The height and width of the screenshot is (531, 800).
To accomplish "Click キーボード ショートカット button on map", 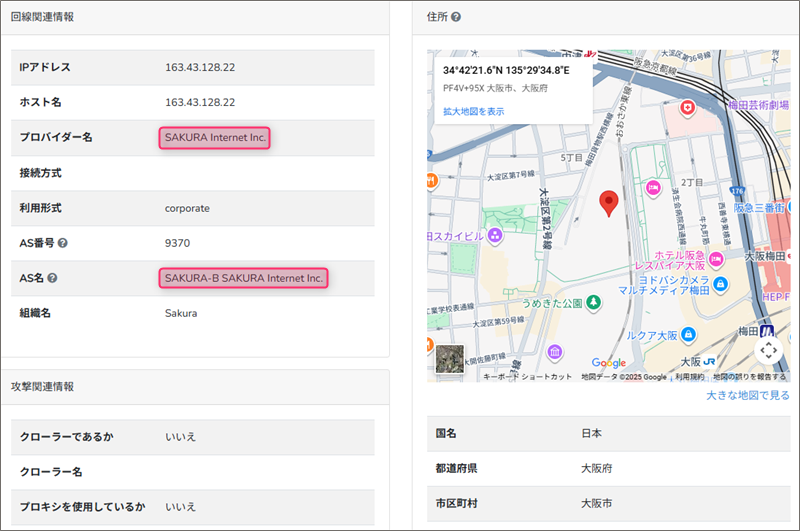I will 527,377.
